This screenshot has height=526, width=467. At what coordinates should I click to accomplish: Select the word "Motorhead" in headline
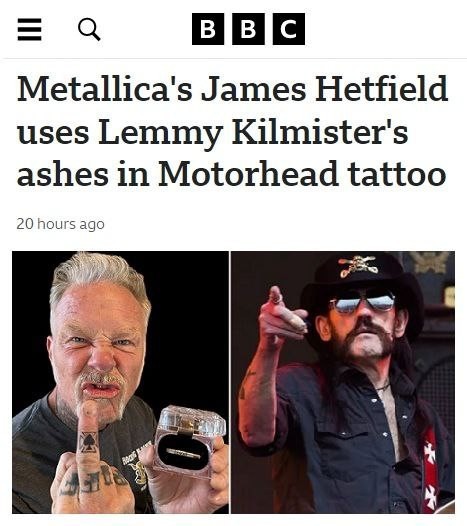coord(248,174)
